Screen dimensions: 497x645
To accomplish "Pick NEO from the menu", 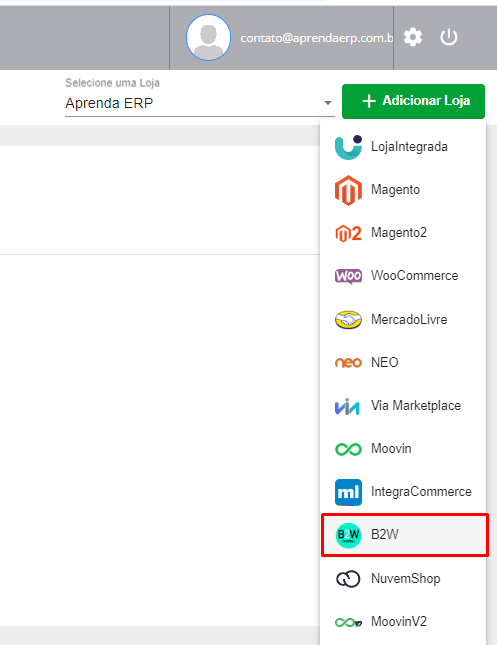I will pyautogui.click(x=403, y=362).
